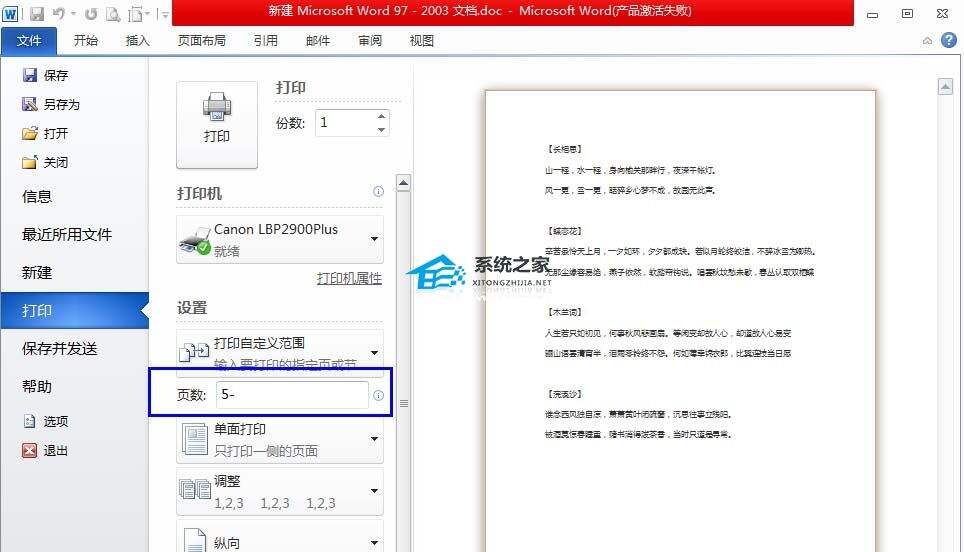The width and height of the screenshot is (964, 552).
Task: Click the Print Preview icon in Quick Access Toolbar
Action: [x=113, y=14]
